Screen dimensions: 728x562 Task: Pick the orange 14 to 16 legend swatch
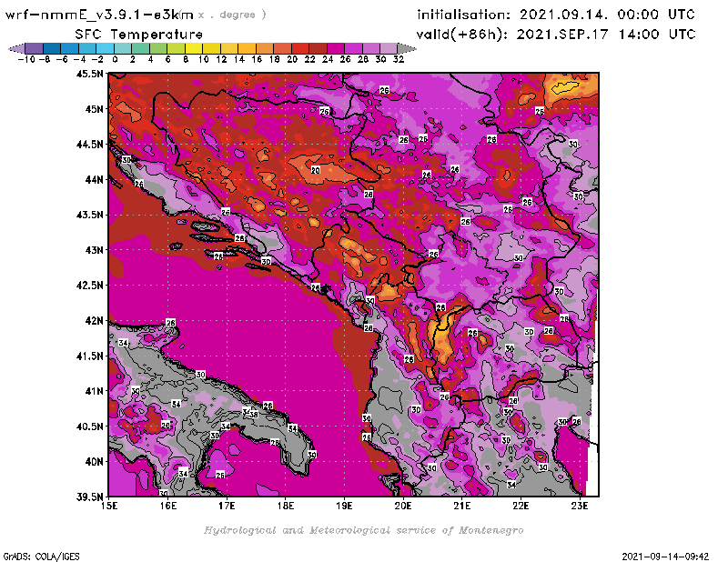[247, 48]
